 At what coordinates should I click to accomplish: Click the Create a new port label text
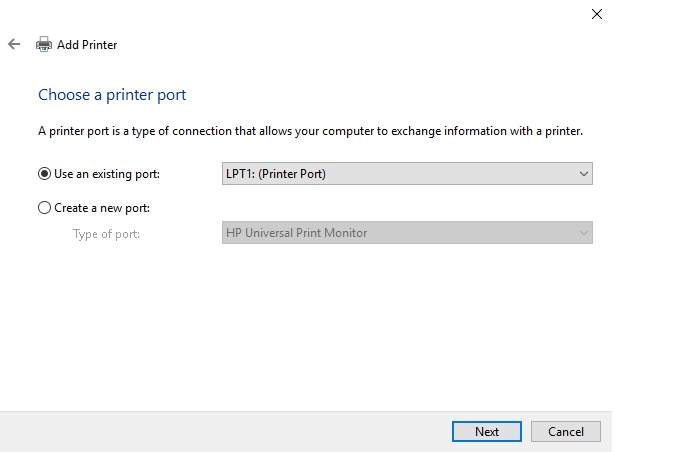[x=102, y=208]
